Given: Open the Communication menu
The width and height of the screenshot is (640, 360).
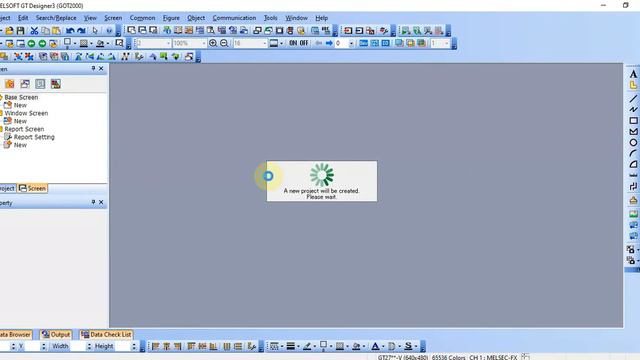Looking at the screenshot, I should coord(234,18).
